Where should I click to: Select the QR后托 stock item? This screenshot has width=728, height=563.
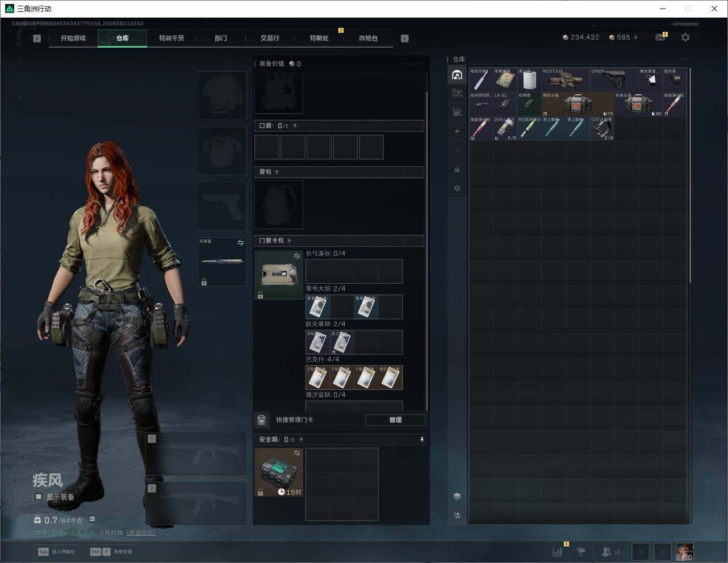(614, 80)
